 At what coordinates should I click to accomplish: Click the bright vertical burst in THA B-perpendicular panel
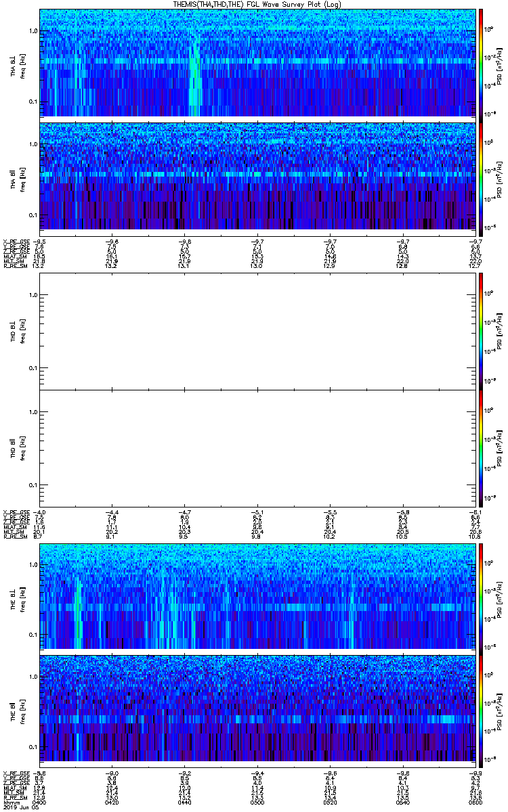[195, 78]
